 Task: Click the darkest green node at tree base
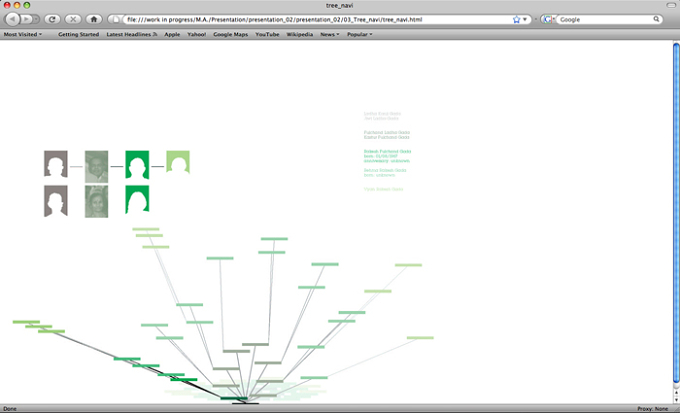(234, 398)
